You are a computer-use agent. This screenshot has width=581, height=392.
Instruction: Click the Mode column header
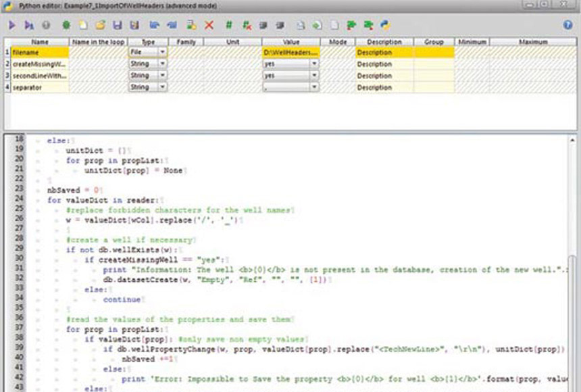click(x=338, y=42)
